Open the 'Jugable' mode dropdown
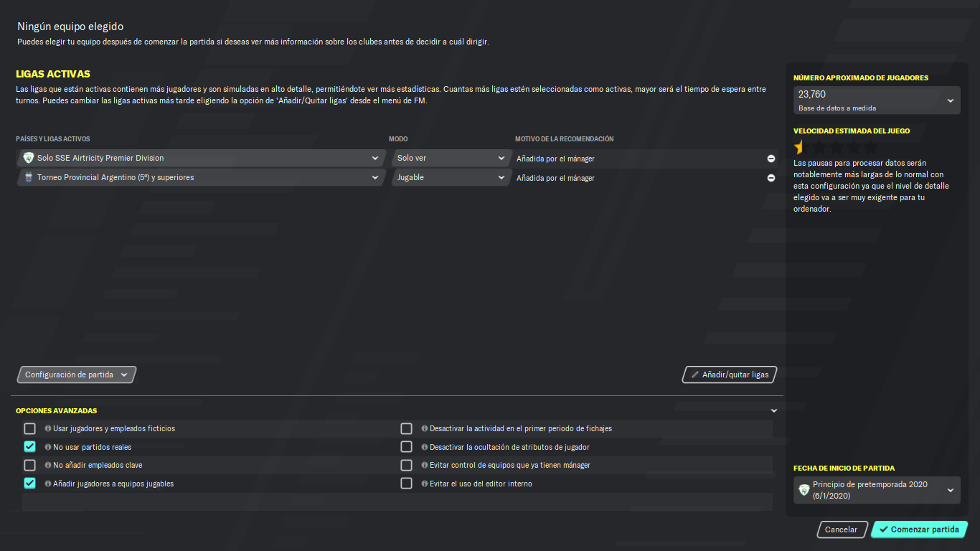 451,177
